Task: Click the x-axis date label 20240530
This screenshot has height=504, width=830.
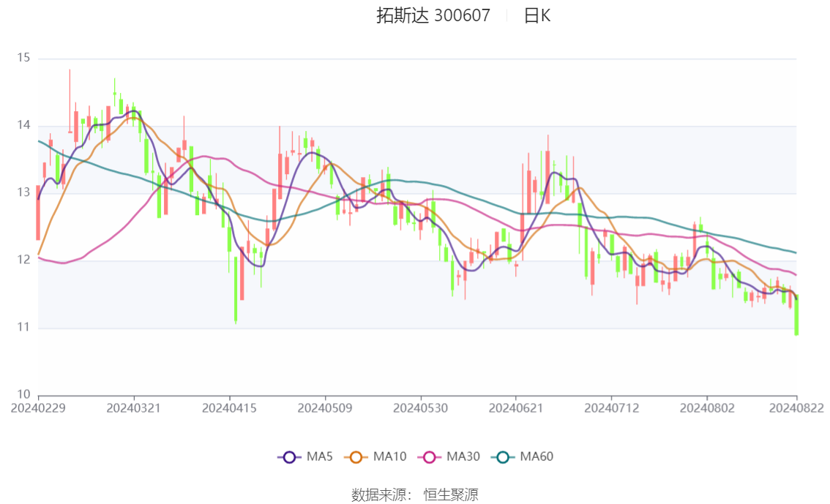Action: [420, 408]
